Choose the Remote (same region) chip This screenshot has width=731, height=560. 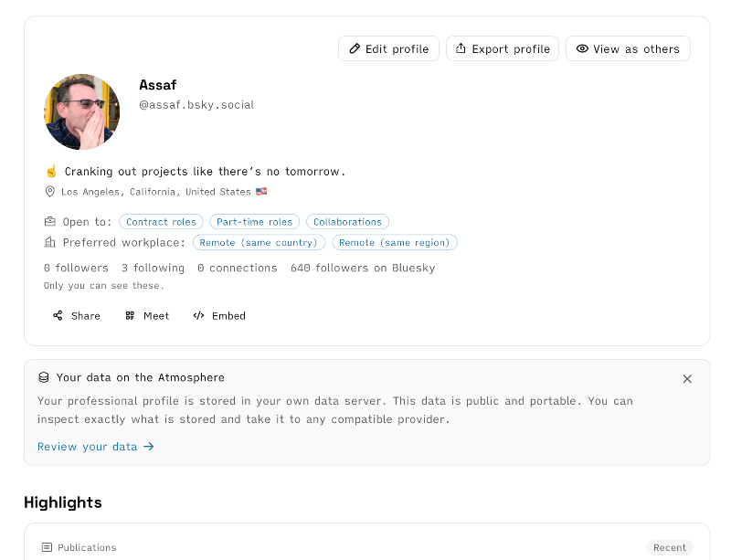pyautogui.click(x=395, y=242)
